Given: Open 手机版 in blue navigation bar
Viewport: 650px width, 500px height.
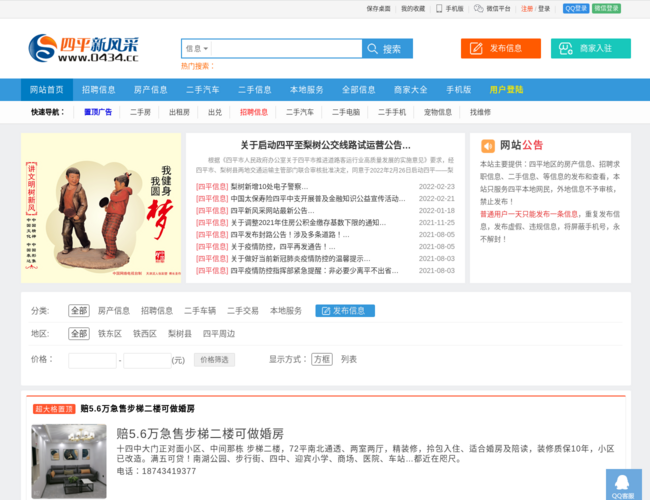Looking at the screenshot, I should [458, 90].
